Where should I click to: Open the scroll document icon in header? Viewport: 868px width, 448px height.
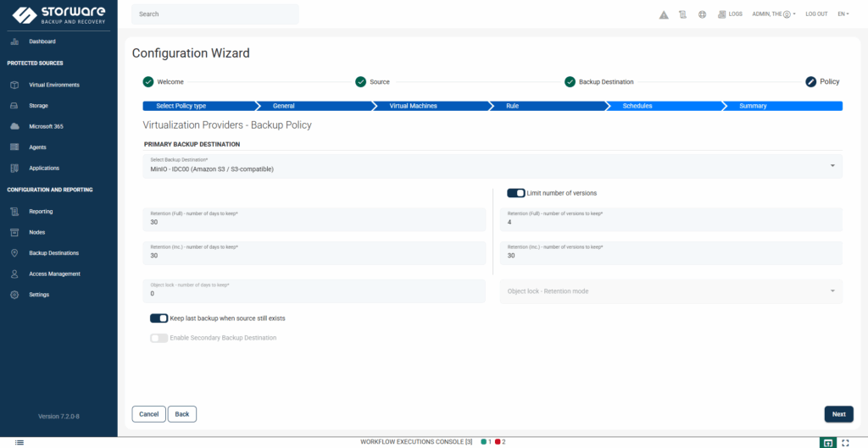683,14
